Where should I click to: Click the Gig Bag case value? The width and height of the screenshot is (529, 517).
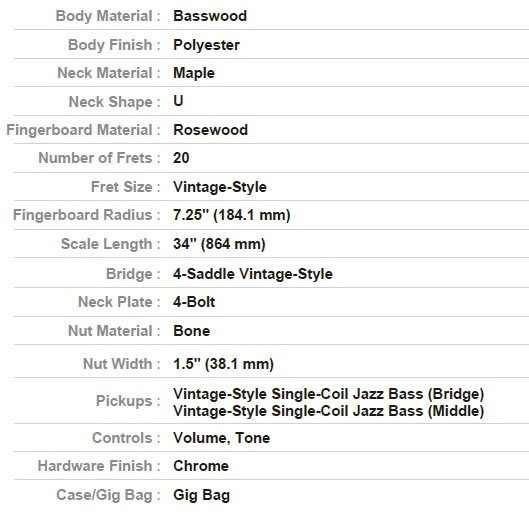tap(201, 495)
